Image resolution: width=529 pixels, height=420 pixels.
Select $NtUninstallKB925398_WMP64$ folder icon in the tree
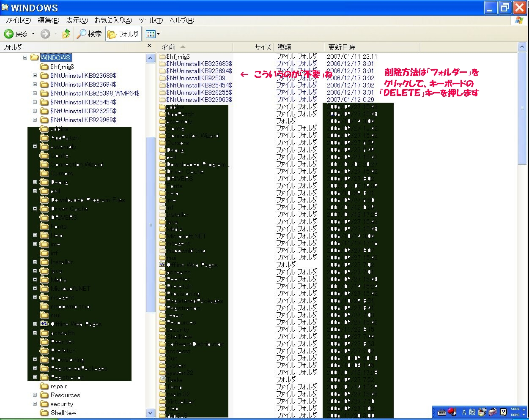click(x=44, y=93)
